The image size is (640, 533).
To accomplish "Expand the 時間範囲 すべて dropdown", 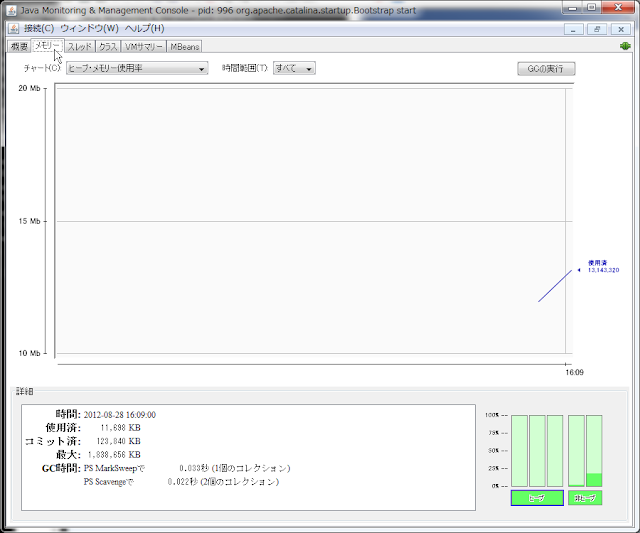I will pyautogui.click(x=294, y=68).
